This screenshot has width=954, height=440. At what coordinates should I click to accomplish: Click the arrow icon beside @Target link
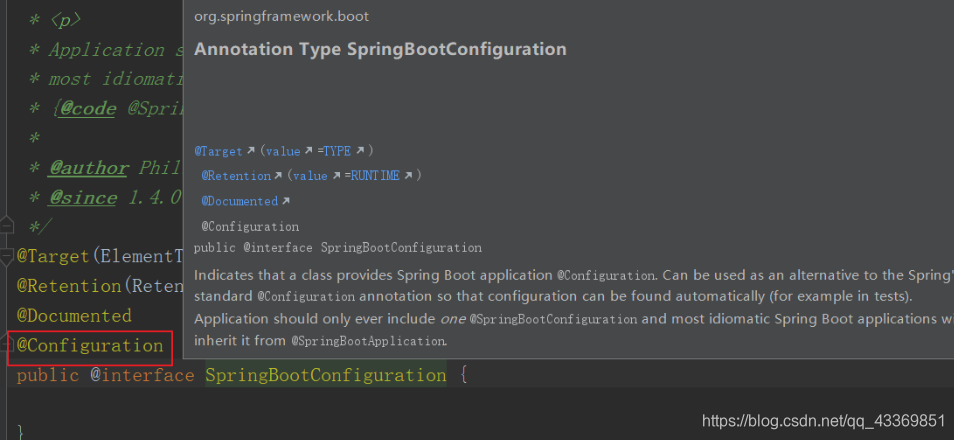(251, 151)
